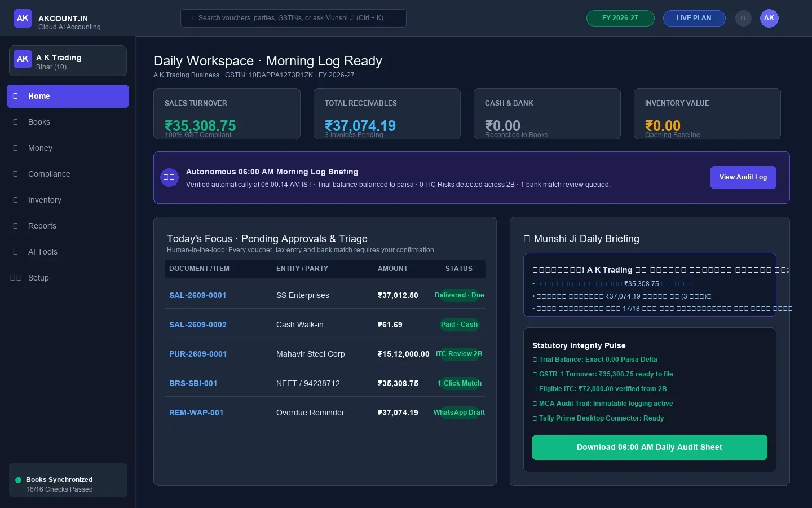Click the WhatsApp Draft badge

[x=459, y=413]
